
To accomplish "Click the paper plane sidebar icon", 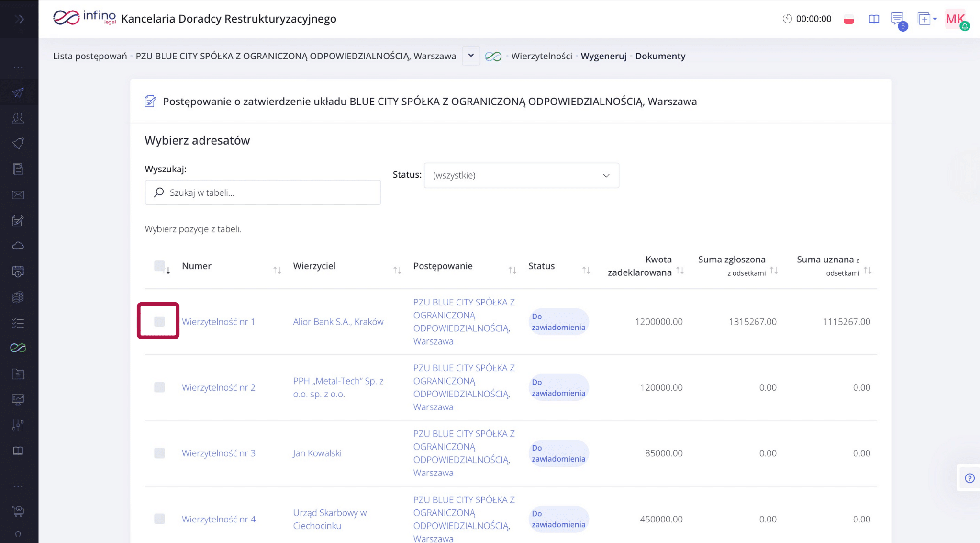I will (x=18, y=92).
